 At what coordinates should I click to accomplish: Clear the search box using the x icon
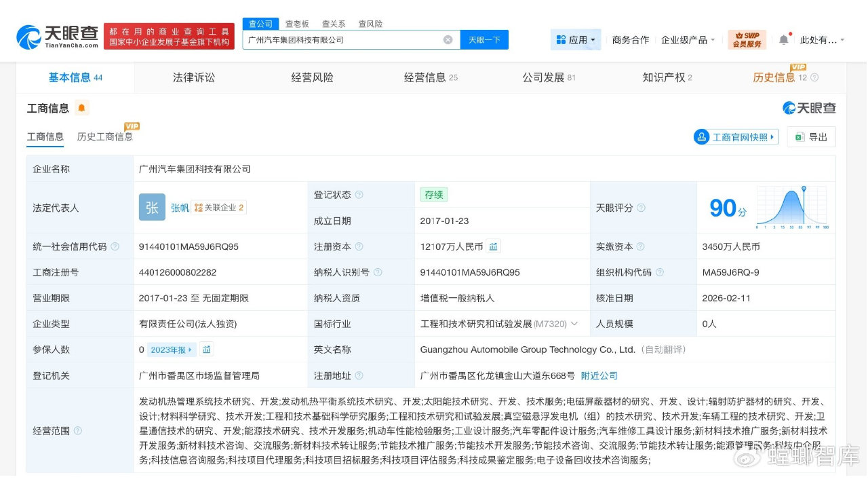(448, 39)
